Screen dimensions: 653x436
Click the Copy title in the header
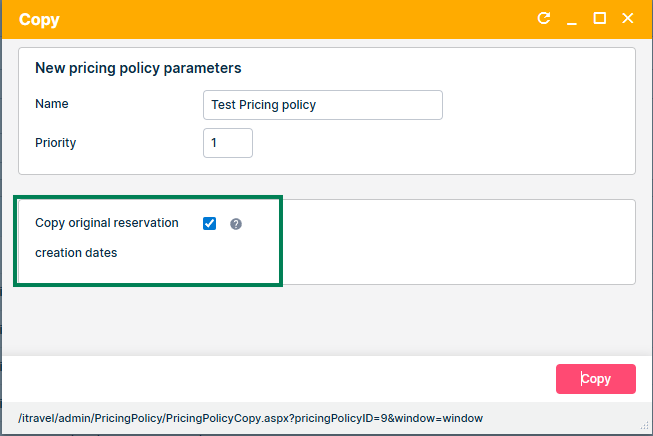pyautogui.click(x=39, y=20)
